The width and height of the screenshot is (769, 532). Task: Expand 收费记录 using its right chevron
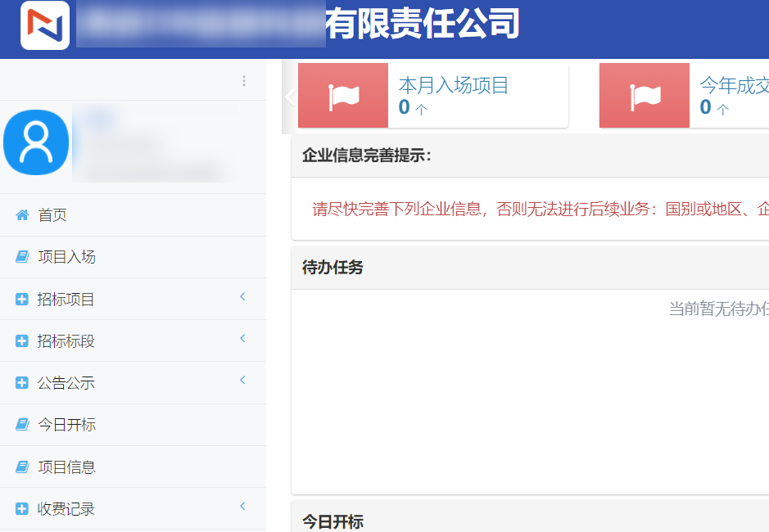[x=242, y=507]
